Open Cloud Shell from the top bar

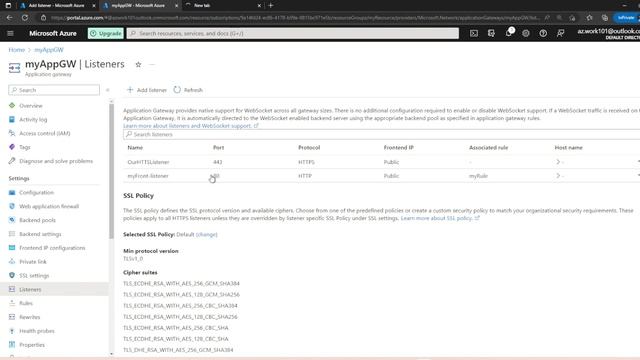coord(473,33)
